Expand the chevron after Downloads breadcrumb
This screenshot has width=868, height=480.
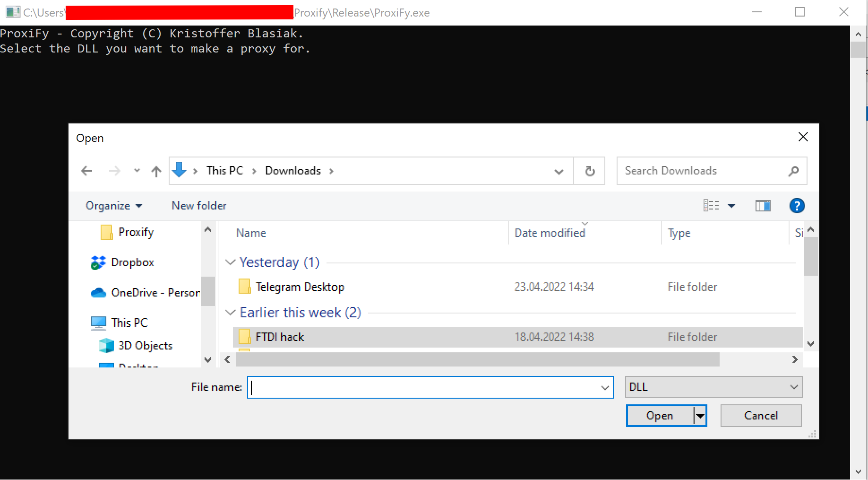point(332,171)
